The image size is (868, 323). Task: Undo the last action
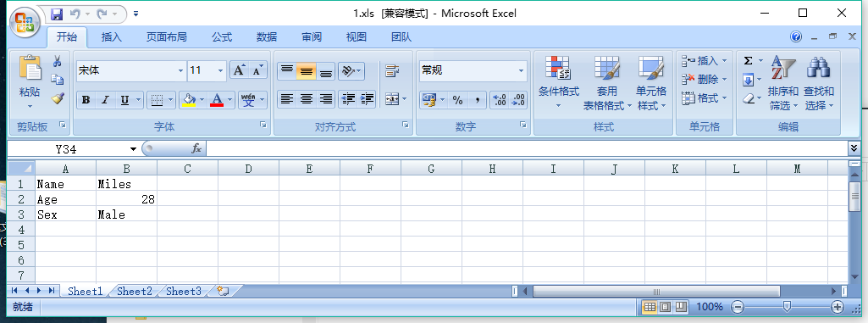(75, 14)
